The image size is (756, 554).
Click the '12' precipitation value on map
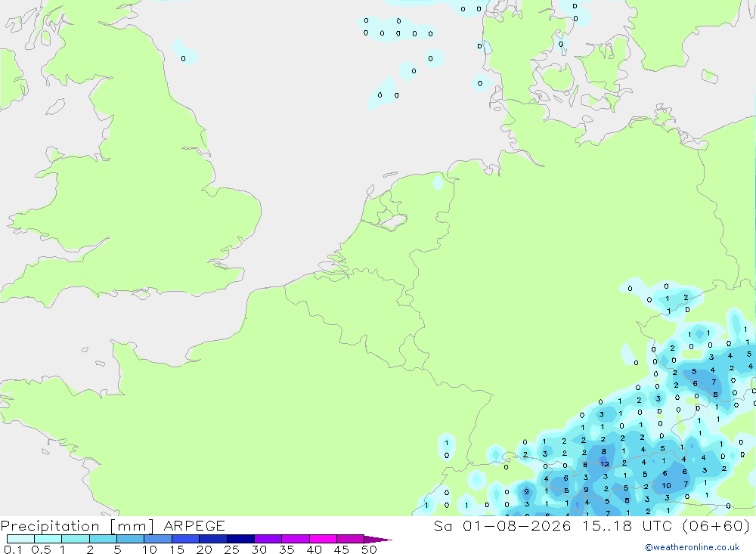(605, 464)
